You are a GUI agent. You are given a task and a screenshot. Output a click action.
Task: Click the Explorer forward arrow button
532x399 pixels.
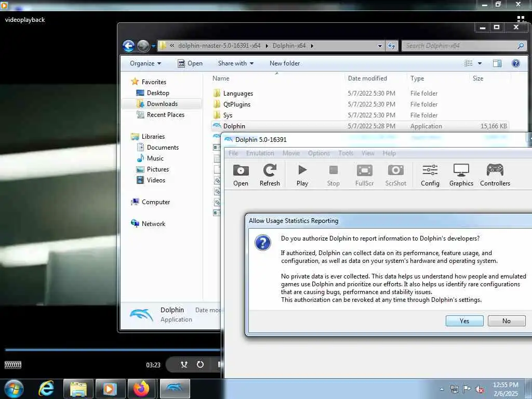[x=143, y=46]
